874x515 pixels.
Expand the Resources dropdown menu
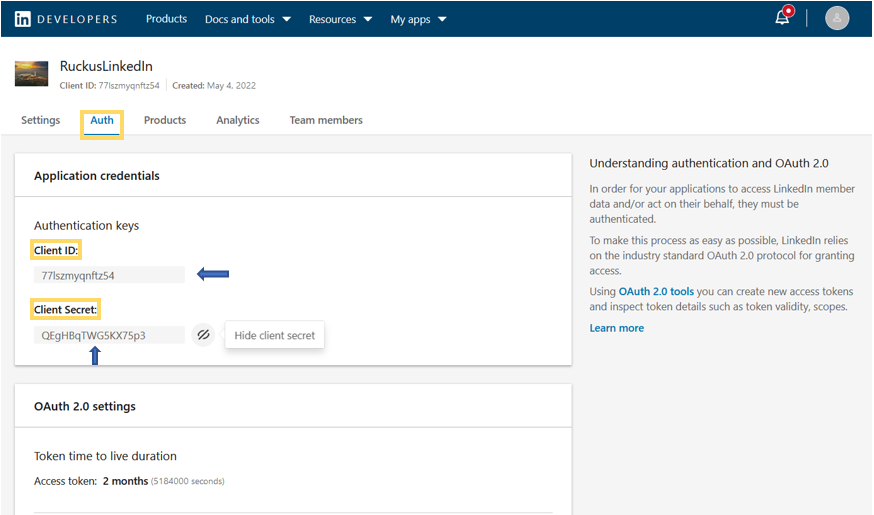pos(340,20)
